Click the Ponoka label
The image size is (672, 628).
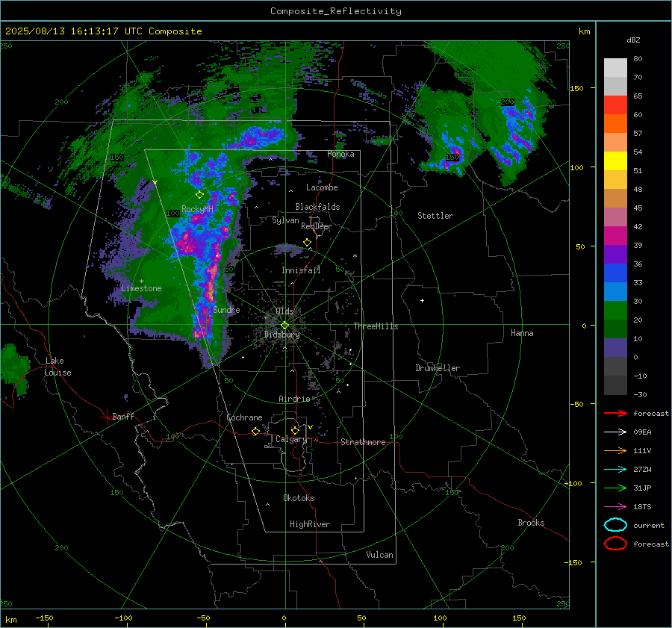click(x=340, y=154)
